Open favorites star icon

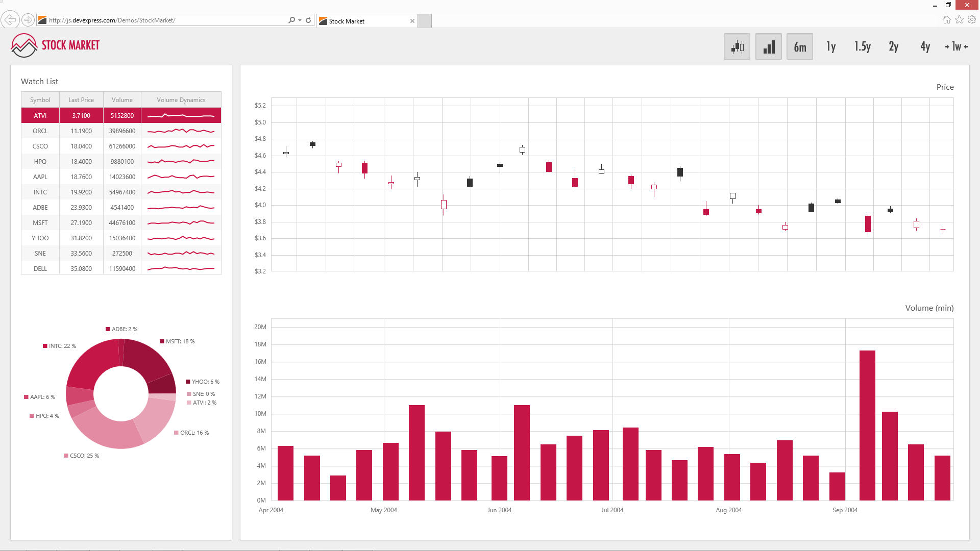point(959,20)
